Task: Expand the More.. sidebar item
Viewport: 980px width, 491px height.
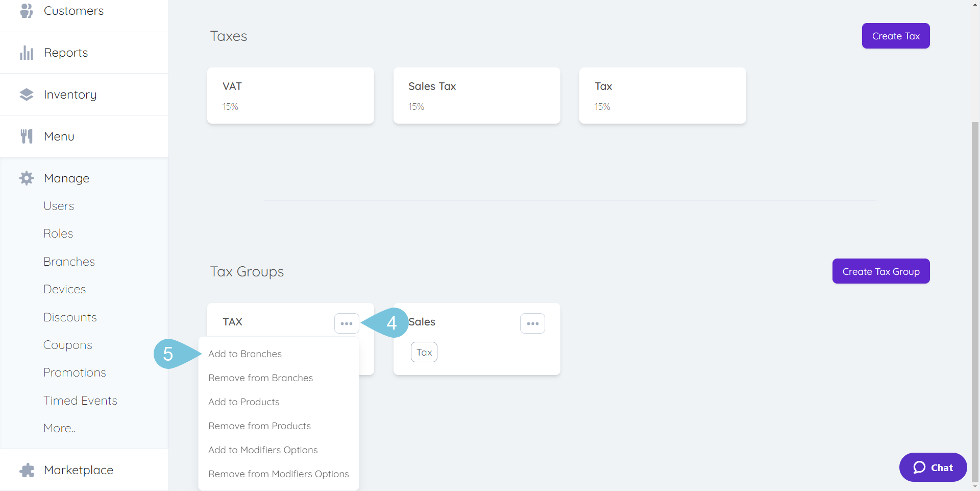Action: click(x=59, y=428)
